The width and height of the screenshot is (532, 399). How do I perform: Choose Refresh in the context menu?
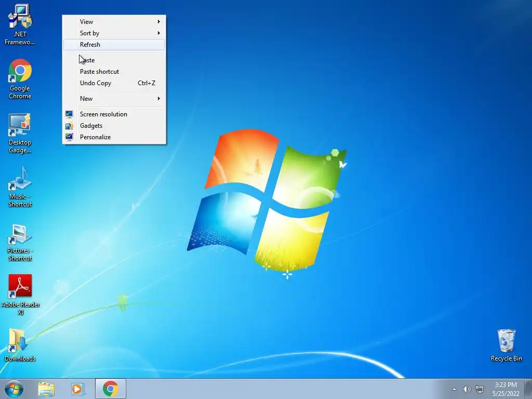(x=114, y=45)
